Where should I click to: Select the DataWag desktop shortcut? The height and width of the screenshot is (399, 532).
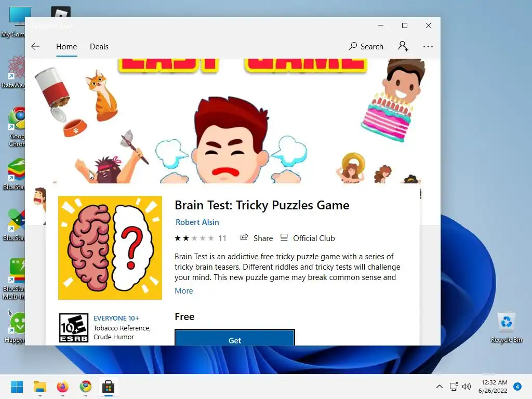click(14, 72)
